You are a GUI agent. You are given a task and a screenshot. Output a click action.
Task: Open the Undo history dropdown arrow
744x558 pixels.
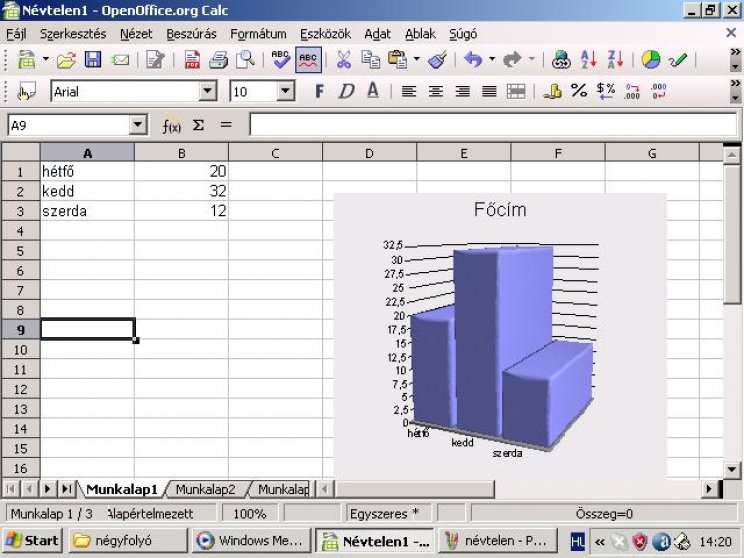(x=492, y=60)
